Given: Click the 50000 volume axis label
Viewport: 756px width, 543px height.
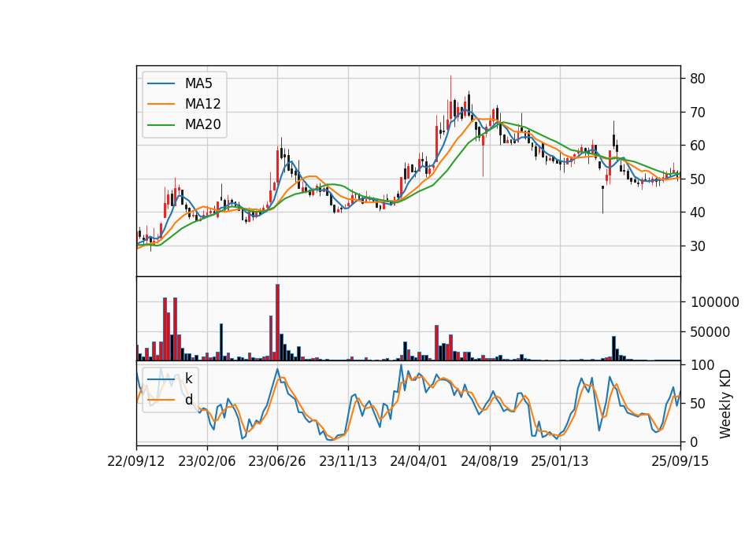Looking at the screenshot, I should click(x=710, y=332).
